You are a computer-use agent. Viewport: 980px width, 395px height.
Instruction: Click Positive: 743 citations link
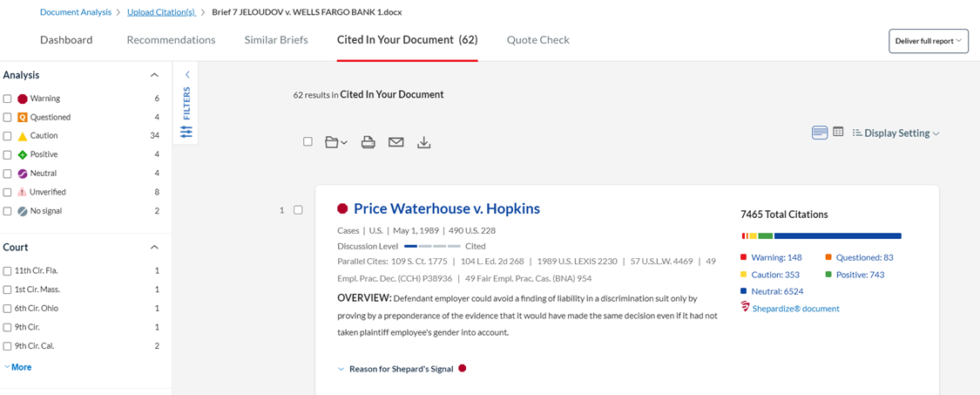[x=860, y=275]
